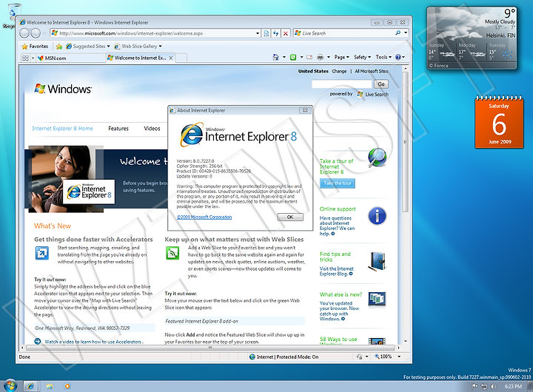Image resolution: width=533 pixels, height=392 pixels.
Task: Open the Videos page link
Action: point(152,129)
